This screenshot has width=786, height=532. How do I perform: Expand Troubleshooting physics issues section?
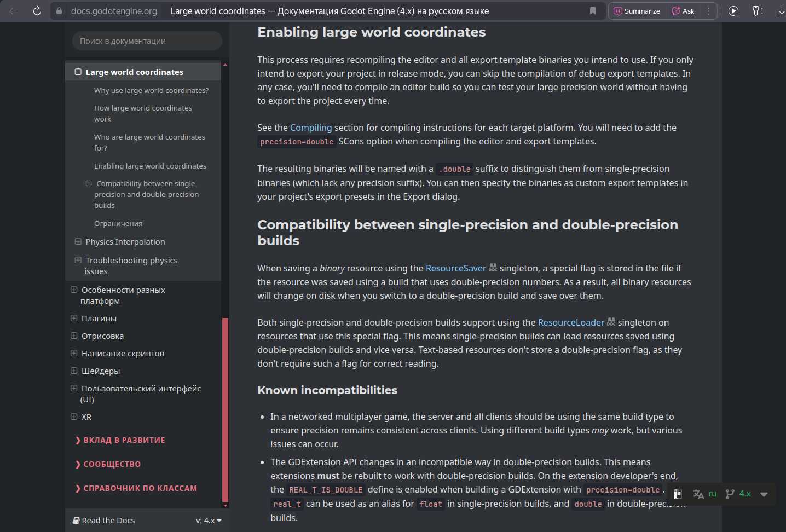78,260
